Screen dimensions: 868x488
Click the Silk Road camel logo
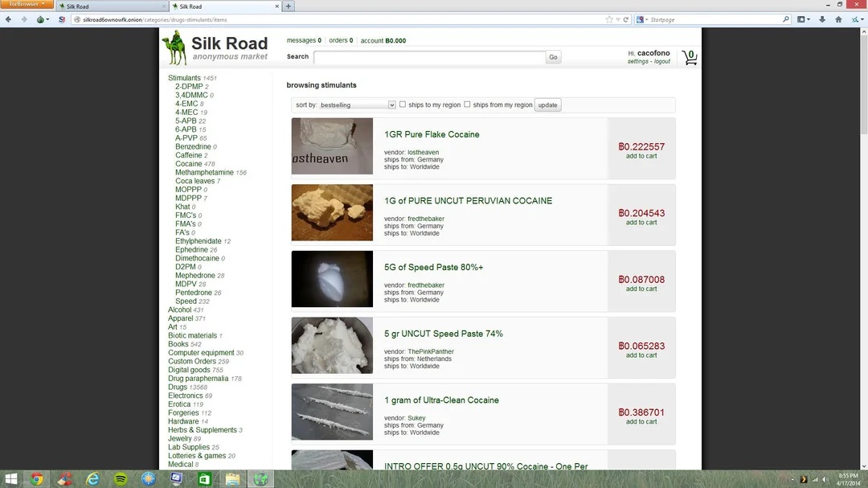pos(175,47)
